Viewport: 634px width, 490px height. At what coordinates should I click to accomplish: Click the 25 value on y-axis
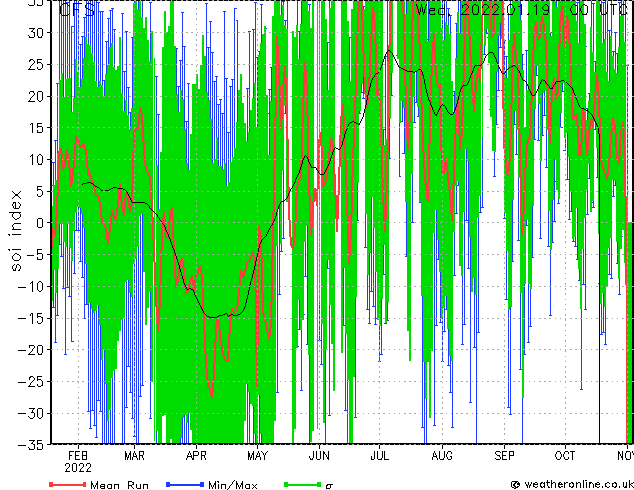click(x=36, y=65)
